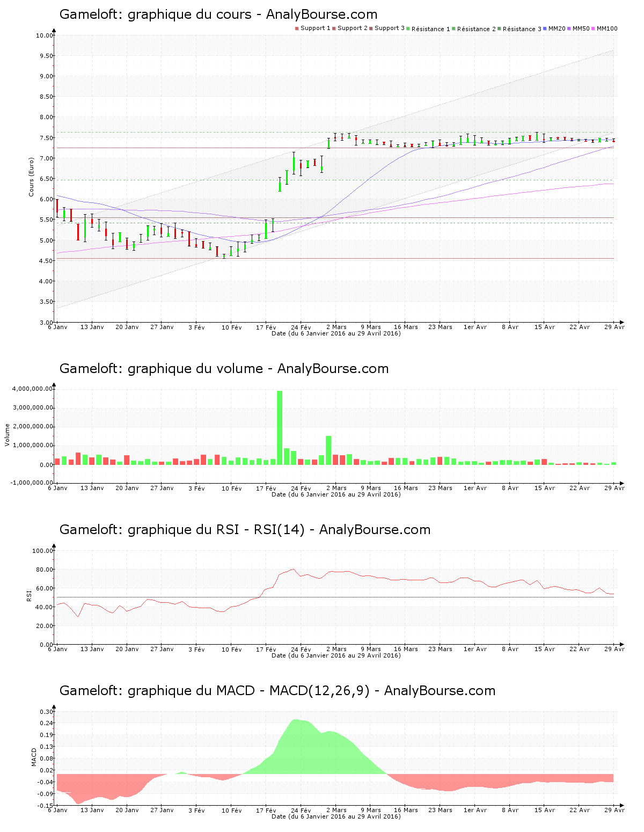The image size is (644, 832).
Task: Click the date range caption under price chart
Action: point(336,333)
